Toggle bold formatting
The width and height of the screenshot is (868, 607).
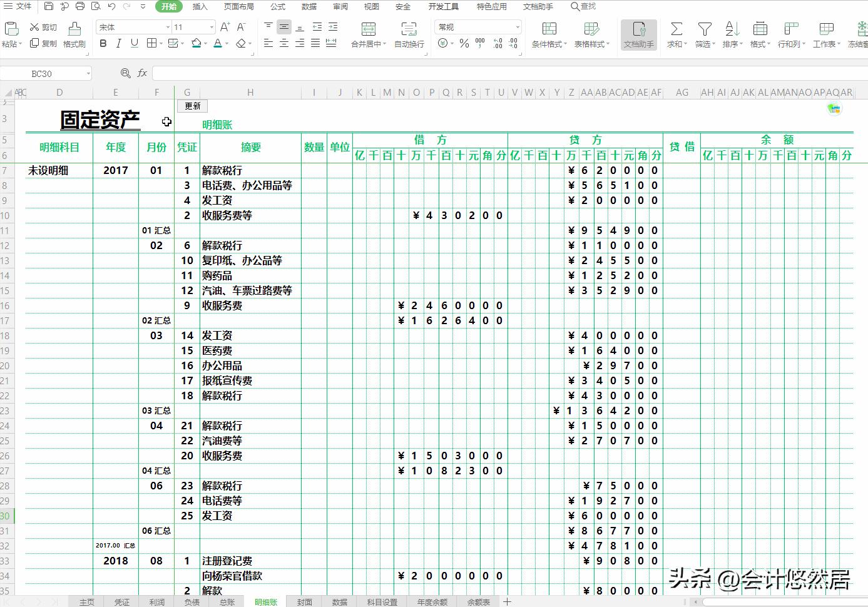click(x=103, y=44)
